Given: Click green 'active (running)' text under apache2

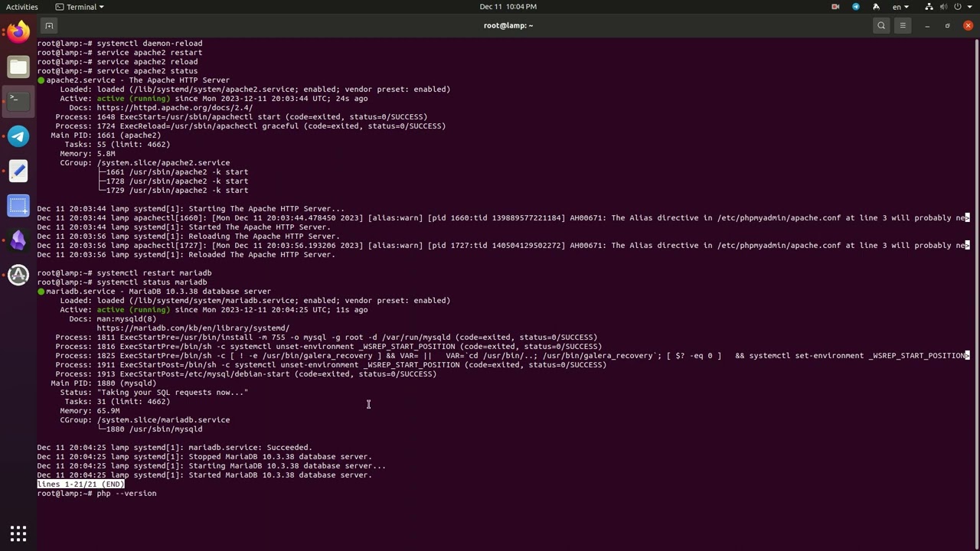Looking at the screenshot, I should [133, 99].
